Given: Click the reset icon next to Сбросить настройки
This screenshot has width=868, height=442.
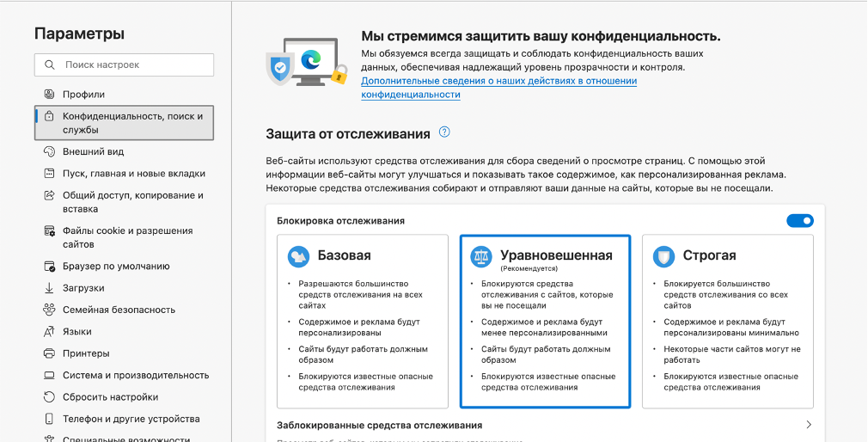Looking at the screenshot, I should click(49, 396).
